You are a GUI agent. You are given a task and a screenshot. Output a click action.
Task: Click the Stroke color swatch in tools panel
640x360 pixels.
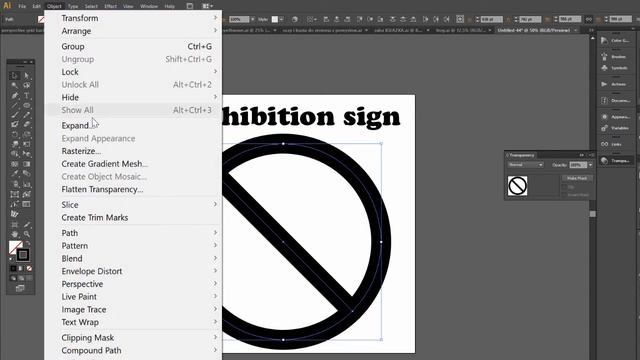pyautogui.click(x=23, y=255)
